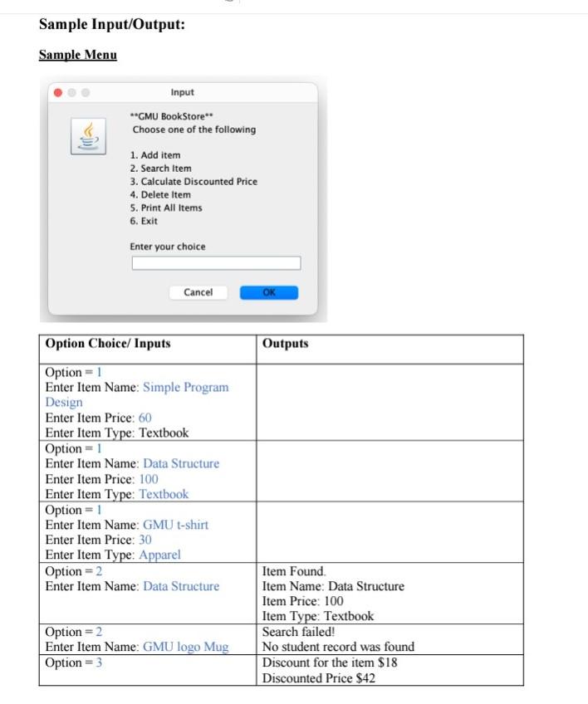The width and height of the screenshot is (588, 704).
Task: Click the Cancel button in Input dialog
Action: (198, 292)
